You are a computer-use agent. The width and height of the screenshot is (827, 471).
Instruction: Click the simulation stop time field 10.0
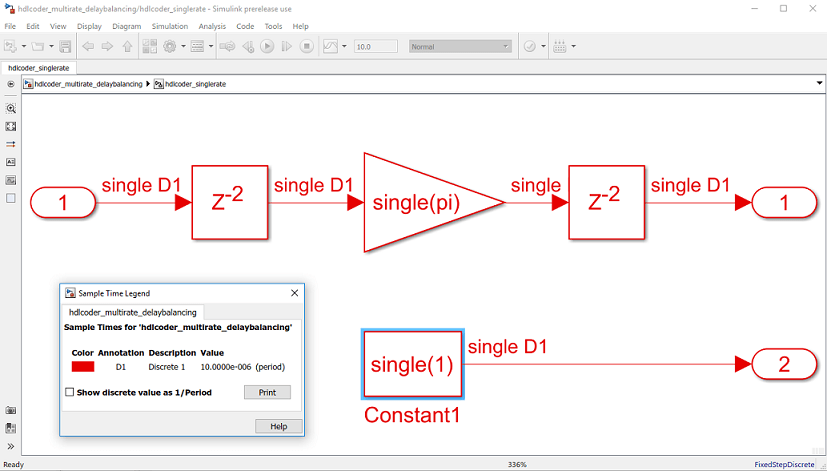click(x=376, y=47)
